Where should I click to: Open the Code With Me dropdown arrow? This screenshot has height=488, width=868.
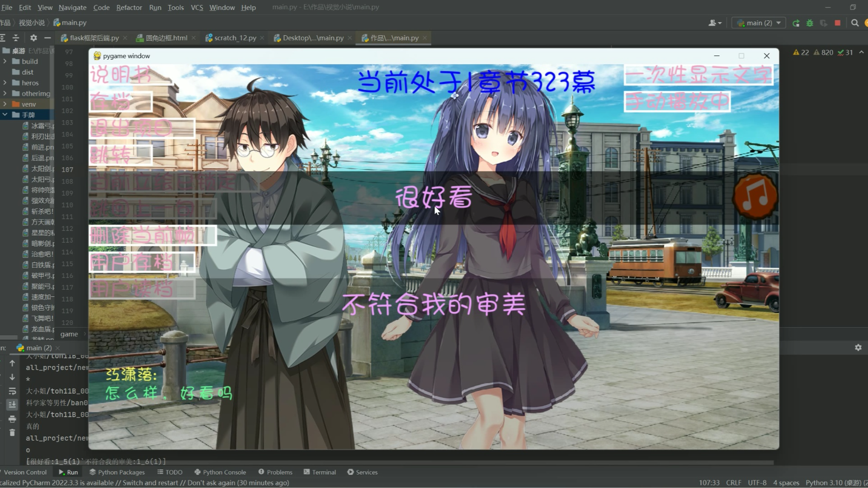click(x=720, y=23)
